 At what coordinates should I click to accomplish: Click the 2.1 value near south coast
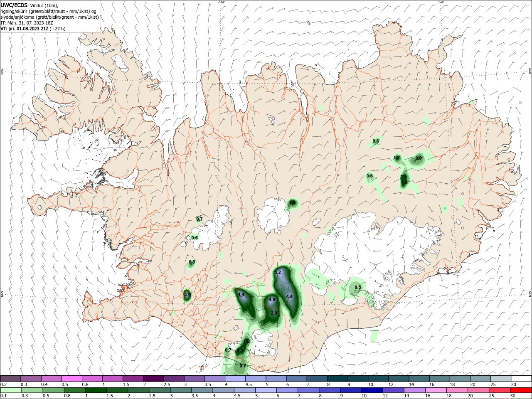coord(240,351)
